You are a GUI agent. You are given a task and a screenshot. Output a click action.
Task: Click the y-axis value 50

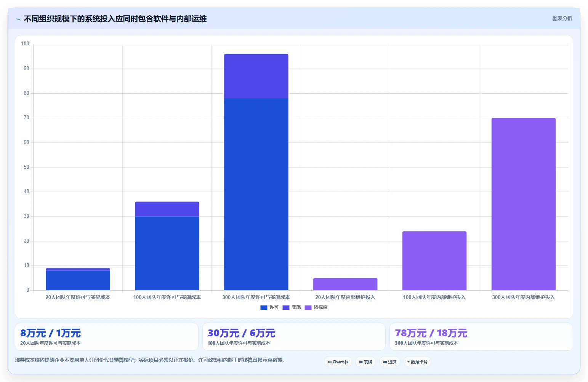(x=26, y=167)
